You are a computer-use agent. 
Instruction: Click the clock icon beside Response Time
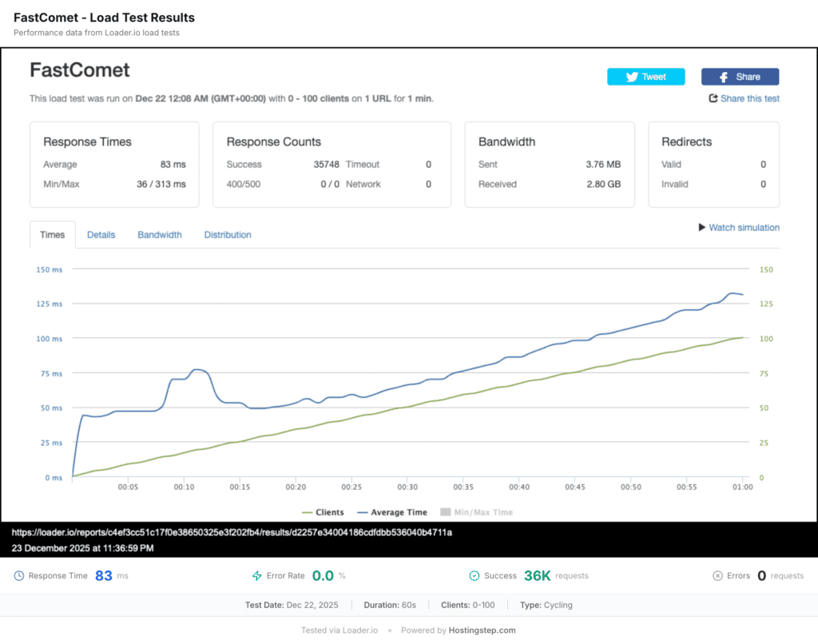[x=19, y=575]
